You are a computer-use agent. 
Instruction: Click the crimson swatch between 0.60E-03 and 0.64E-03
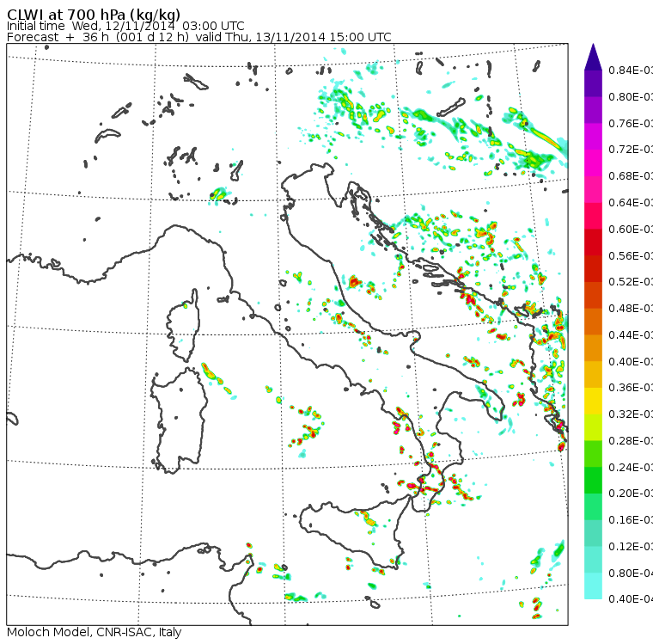[x=593, y=216]
